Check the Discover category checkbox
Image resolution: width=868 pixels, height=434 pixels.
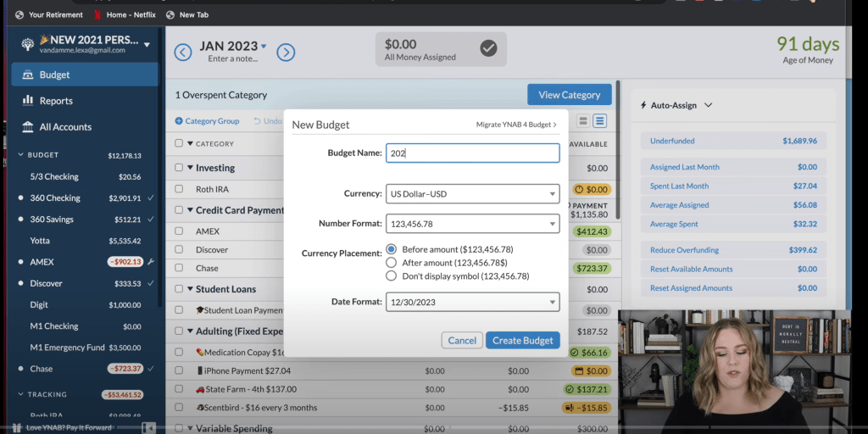click(x=179, y=250)
